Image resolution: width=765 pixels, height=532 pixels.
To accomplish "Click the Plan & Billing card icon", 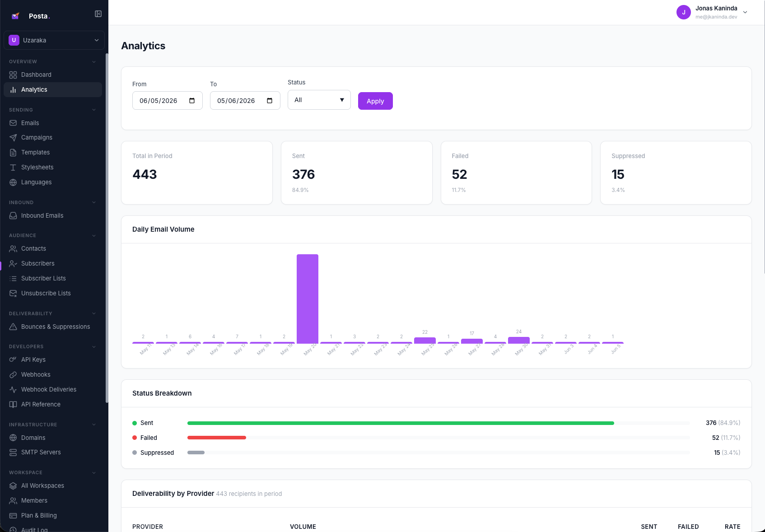I will click(13, 516).
